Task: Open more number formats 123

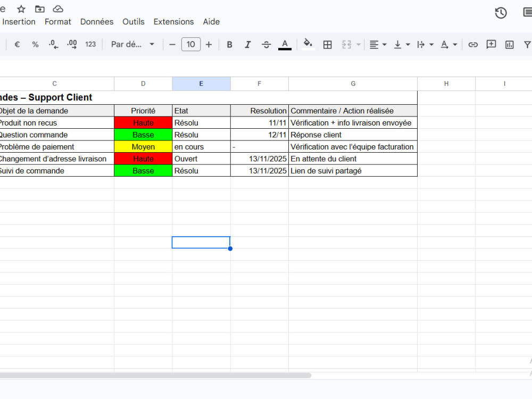Action: (90, 45)
